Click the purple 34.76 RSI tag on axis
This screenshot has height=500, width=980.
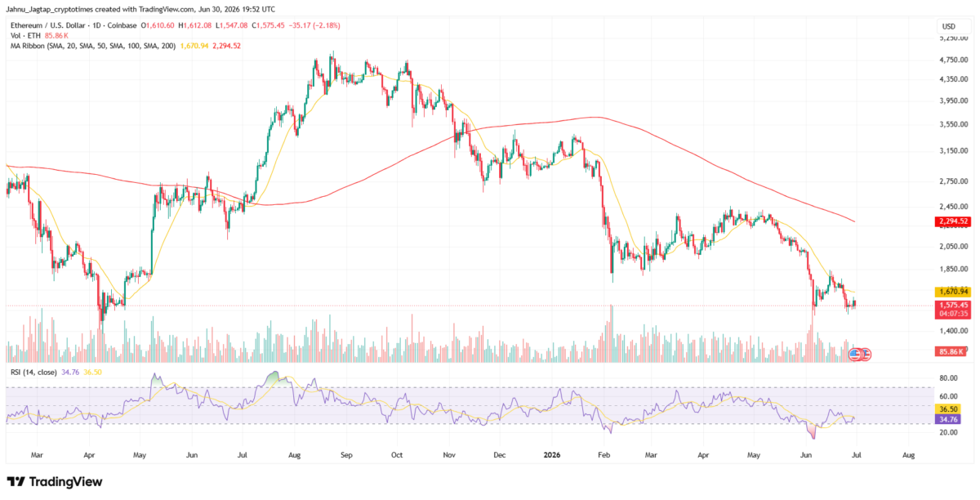click(x=947, y=420)
